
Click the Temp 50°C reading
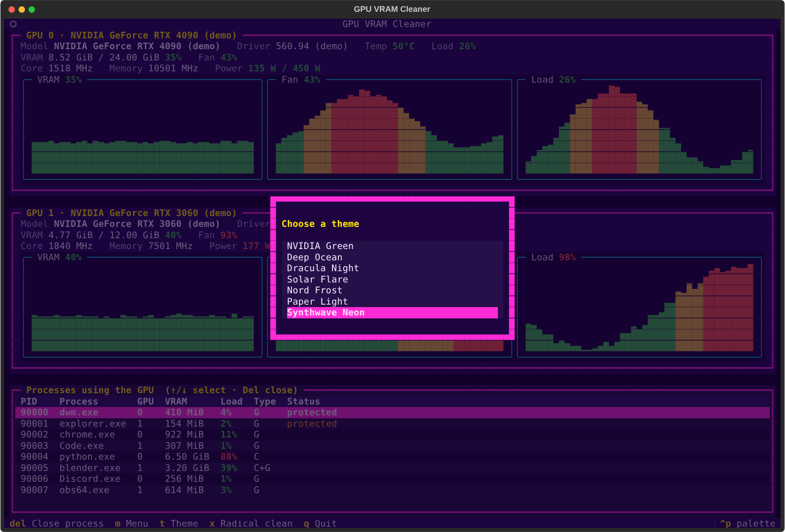click(x=390, y=46)
